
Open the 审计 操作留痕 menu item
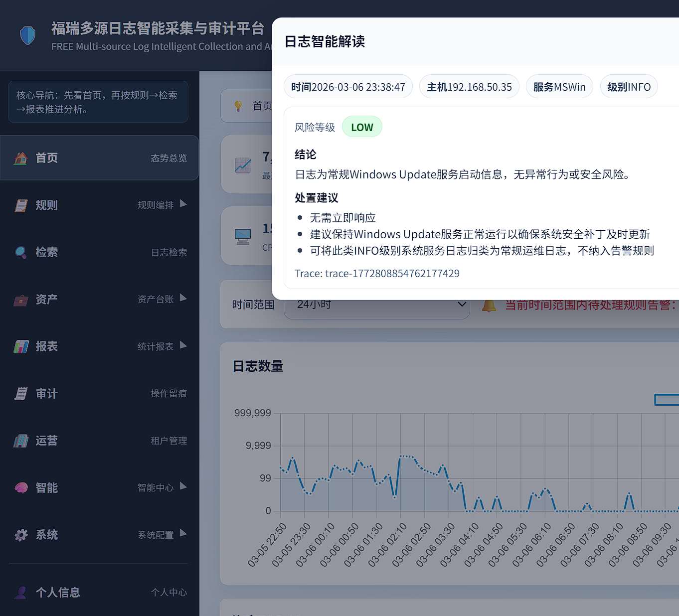pos(99,394)
